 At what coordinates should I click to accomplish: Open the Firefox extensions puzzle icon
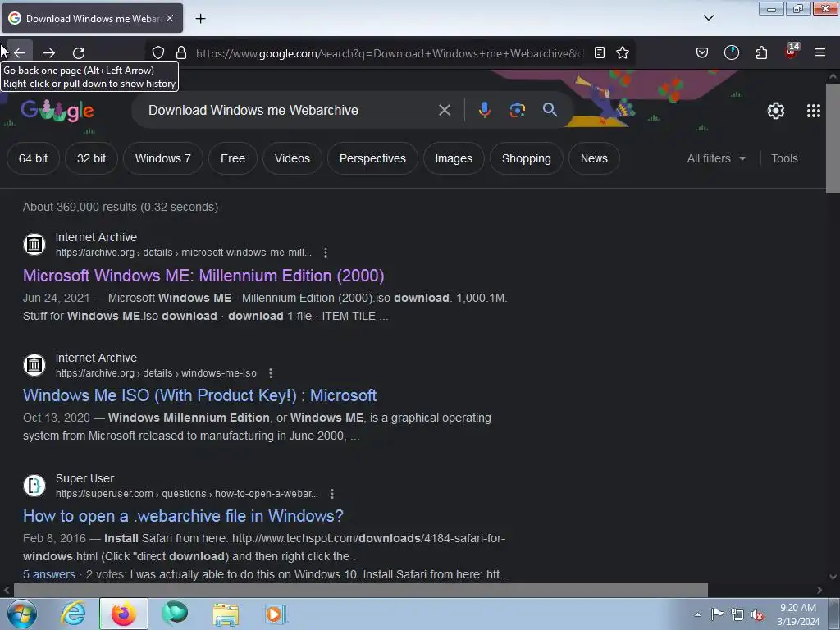tap(761, 52)
